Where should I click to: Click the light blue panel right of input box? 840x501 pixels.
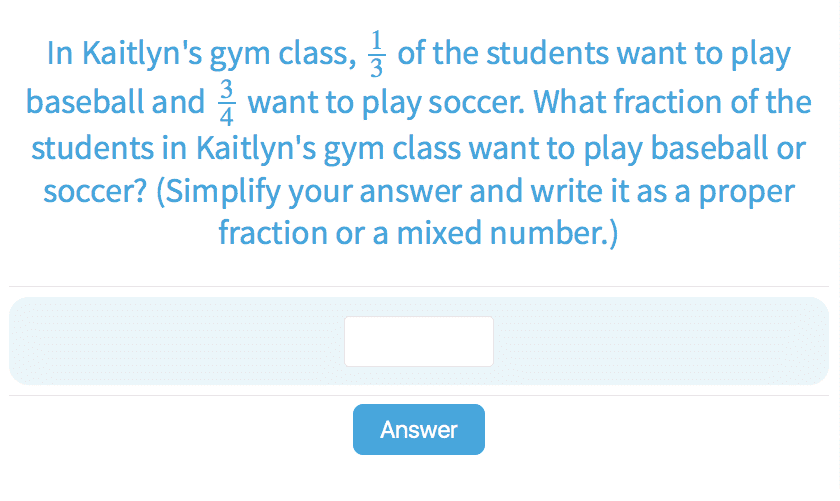[660, 341]
